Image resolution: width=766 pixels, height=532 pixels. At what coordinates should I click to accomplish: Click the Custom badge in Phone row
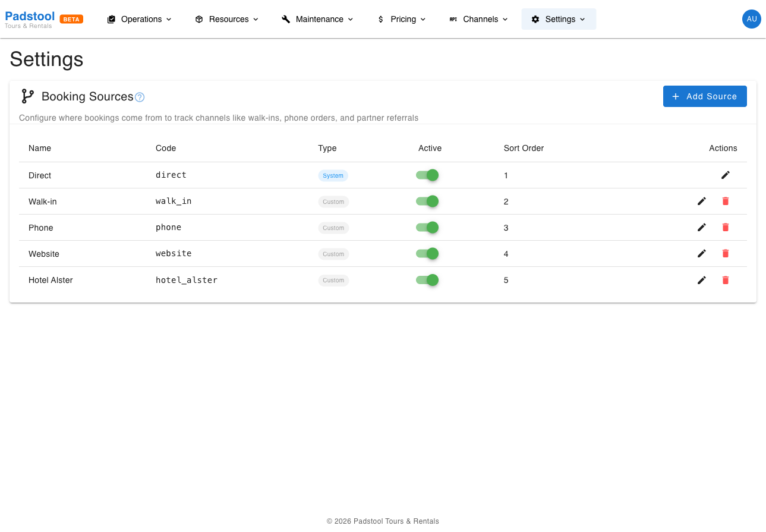tap(333, 228)
